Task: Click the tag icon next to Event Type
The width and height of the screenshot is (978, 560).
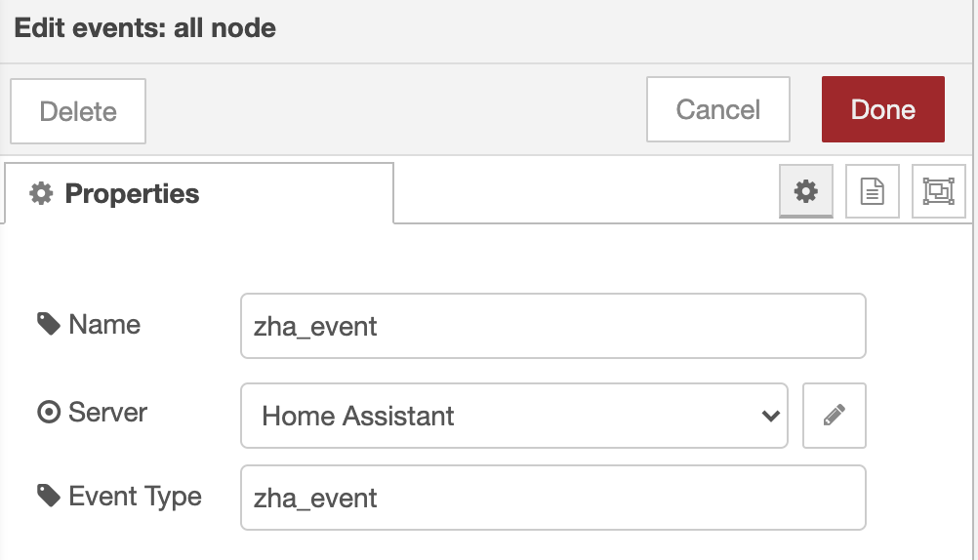Action: click(48, 497)
